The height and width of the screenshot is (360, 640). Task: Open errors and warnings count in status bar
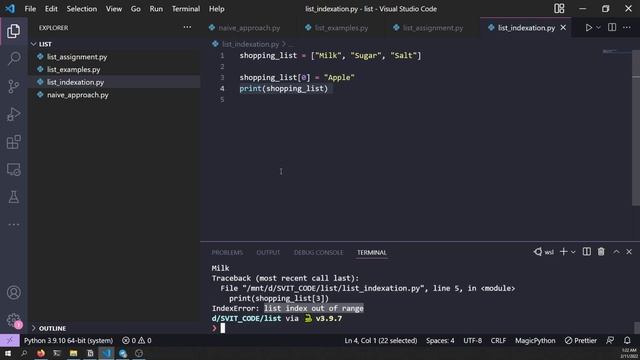pos(137,340)
